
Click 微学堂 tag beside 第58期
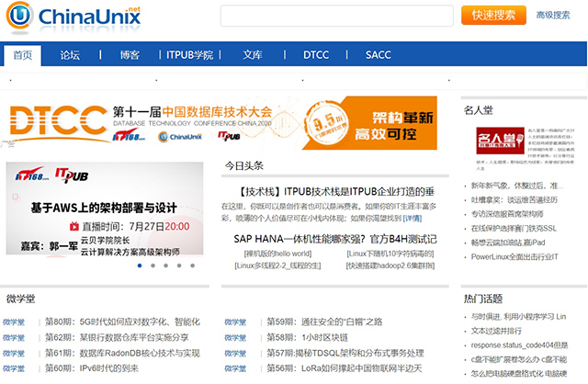[x=235, y=338]
